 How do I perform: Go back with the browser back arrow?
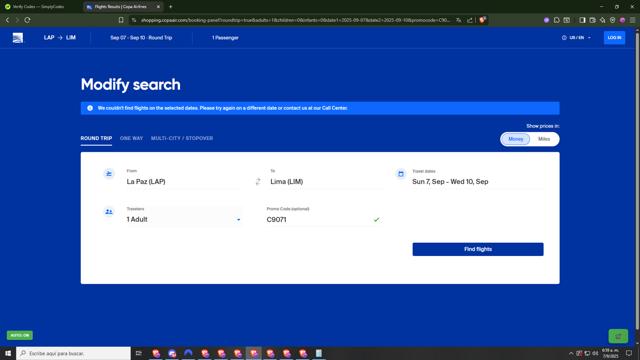click(7, 20)
